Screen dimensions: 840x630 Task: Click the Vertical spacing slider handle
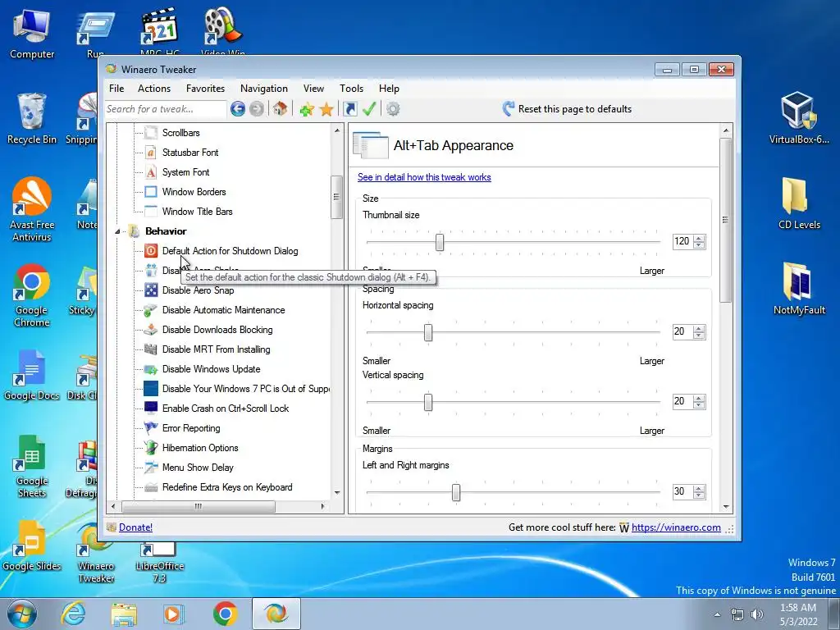[x=428, y=402]
